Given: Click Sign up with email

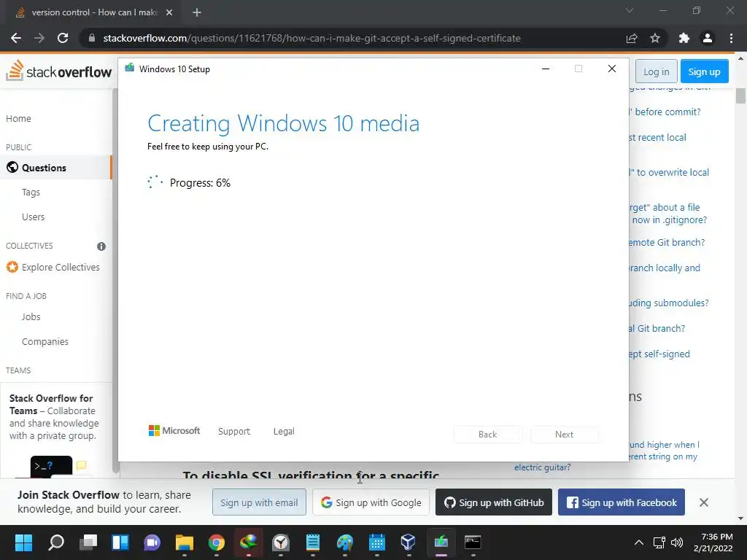Looking at the screenshot, I should pyautogui.click(x=259, y=502).
